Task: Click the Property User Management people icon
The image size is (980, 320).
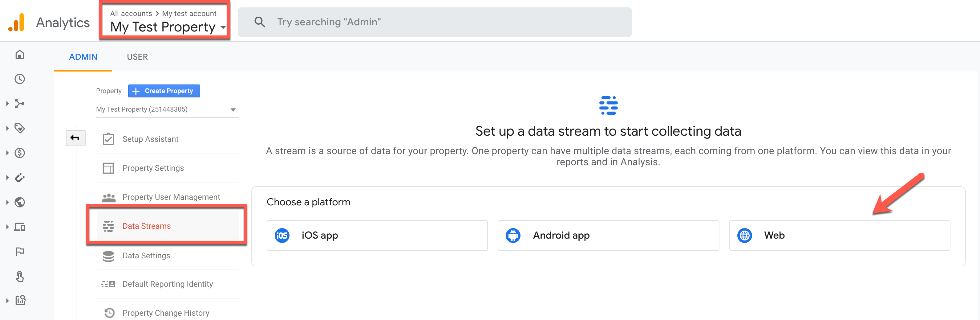Action: click(x=108, y=197)
